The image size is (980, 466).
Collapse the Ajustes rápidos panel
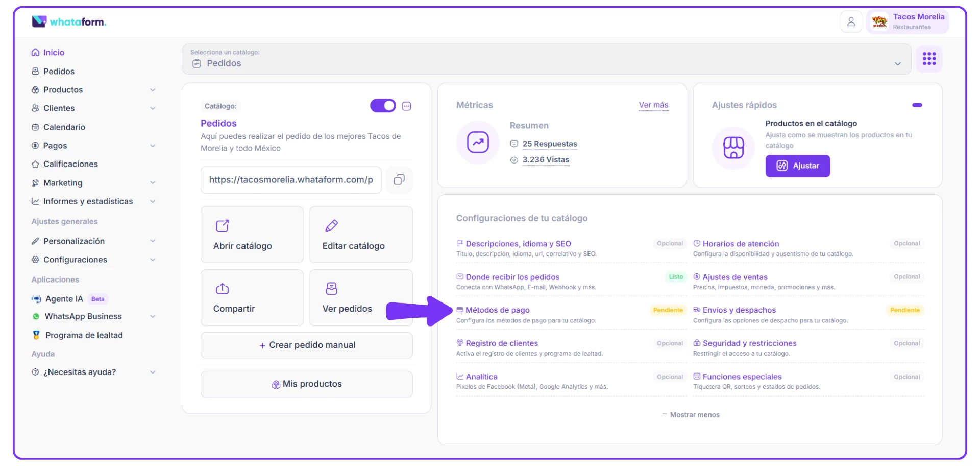coord(917,105)
